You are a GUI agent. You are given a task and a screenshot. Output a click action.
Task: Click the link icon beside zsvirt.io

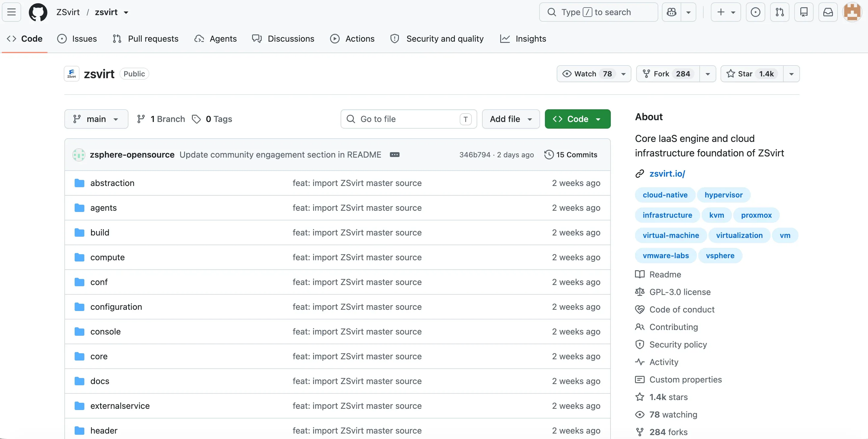pos(640,174)
